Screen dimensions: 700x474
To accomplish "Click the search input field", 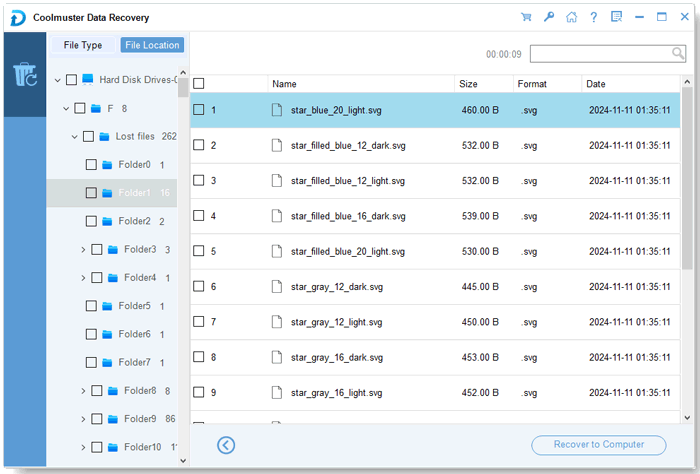I will click(x=601, y=54).
